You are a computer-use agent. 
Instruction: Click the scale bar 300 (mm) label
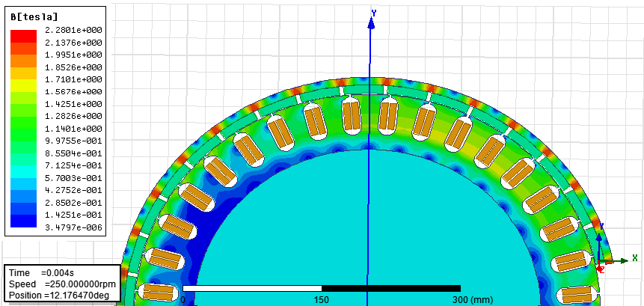(x=472, y=300)
